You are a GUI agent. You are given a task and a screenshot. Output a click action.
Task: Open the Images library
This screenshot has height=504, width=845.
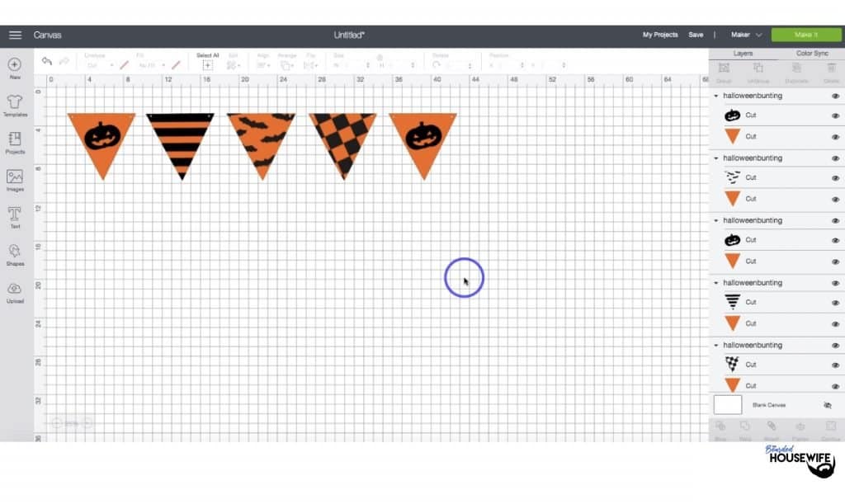(x=15, y=177)
